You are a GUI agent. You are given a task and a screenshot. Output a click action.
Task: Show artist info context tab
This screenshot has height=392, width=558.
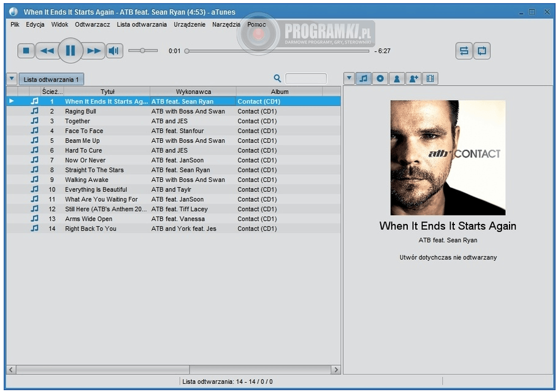pos(397,79)
